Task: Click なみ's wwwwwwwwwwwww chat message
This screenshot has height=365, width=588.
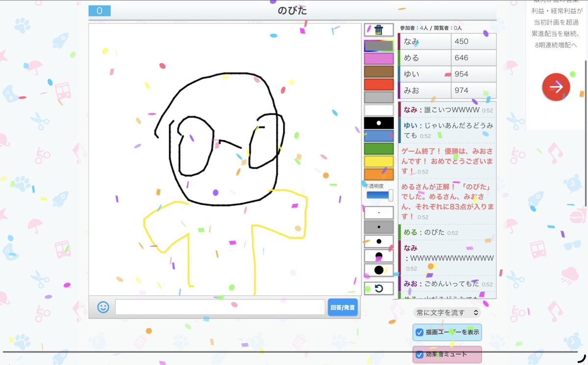Action: [x=452, y=258]
